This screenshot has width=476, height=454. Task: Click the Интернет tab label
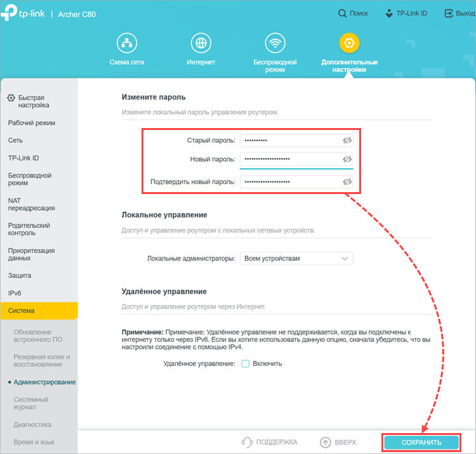(x=201, y=62)
